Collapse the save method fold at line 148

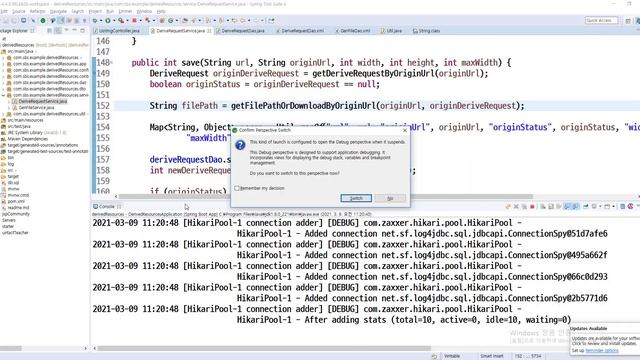pos(112,62)
